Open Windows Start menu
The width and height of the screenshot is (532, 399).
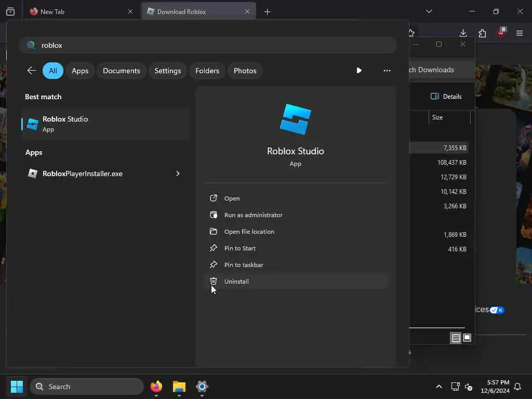pyautogui.click(x=17, y=387)
